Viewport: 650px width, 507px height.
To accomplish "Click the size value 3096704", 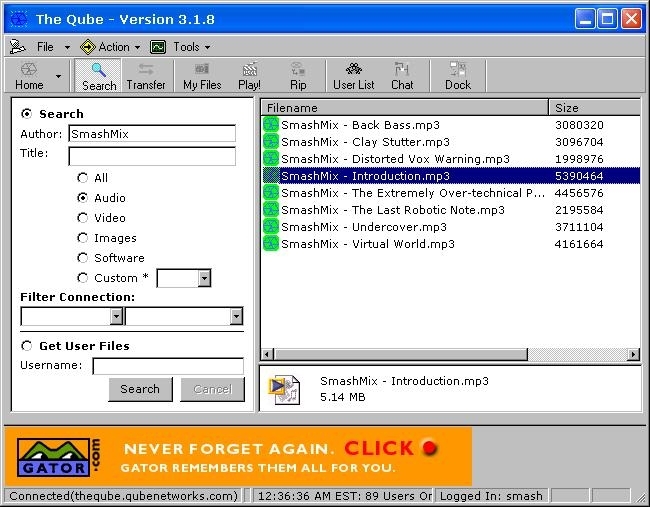I will (x=579, y=142).
